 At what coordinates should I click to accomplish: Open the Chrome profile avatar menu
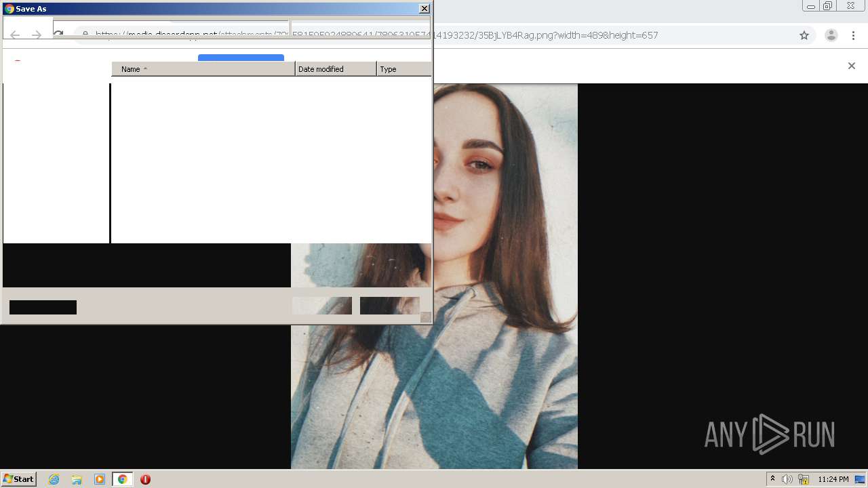[831, 35]
